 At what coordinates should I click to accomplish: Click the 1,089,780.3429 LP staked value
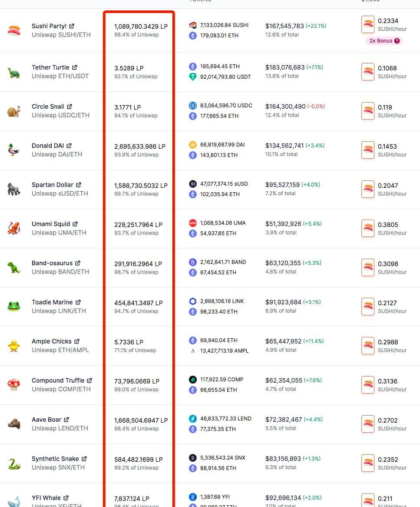coord(141,27)
